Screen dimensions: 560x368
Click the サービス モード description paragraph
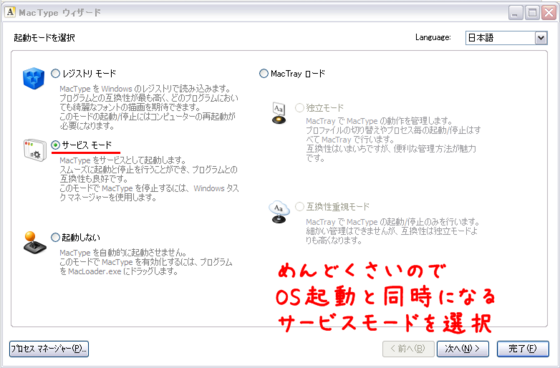pyautogui.click(x=149, y=179)
